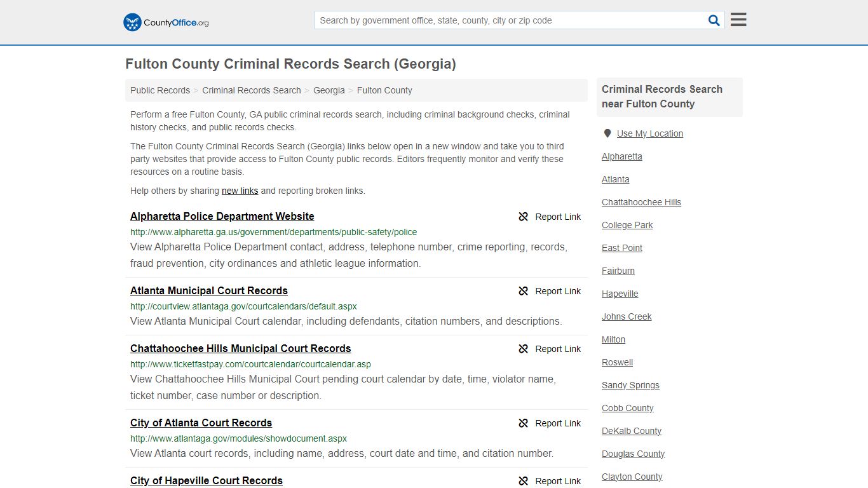Click Atlanta Municipal Court calendar description text

[x=346, y=321]
